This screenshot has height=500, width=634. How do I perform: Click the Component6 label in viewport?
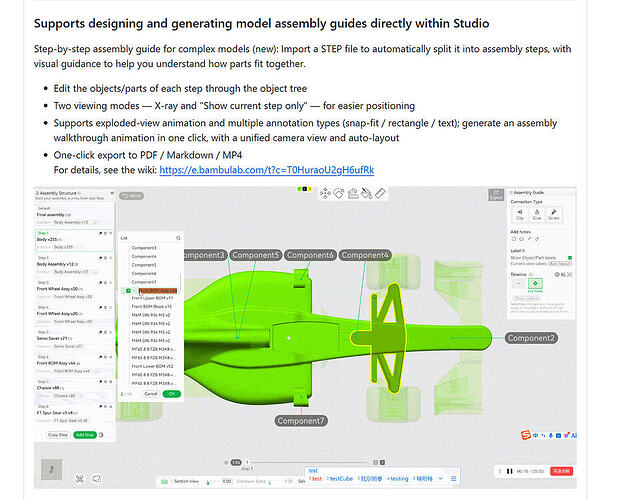point(310,255)
